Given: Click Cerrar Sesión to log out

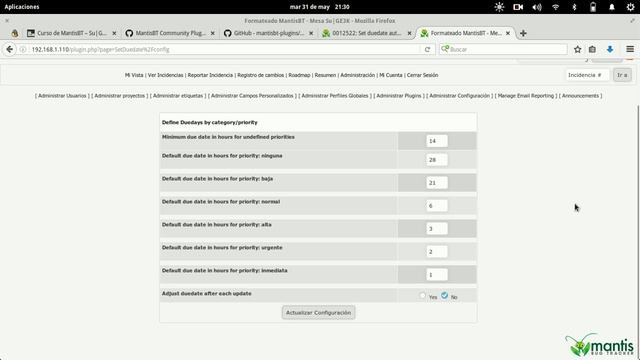Looking at the screenshot, I should [x=422, y=75].
